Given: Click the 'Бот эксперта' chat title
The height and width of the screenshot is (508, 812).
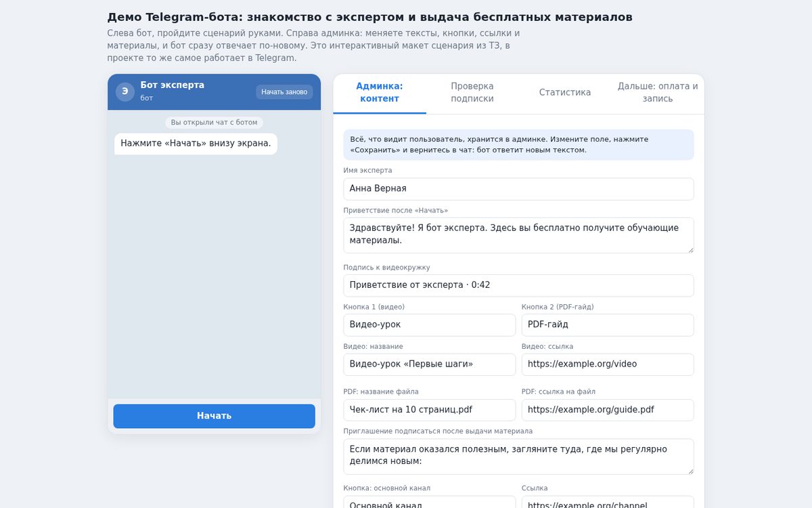Looking at the screenshot, I should [x=173, y=85].
